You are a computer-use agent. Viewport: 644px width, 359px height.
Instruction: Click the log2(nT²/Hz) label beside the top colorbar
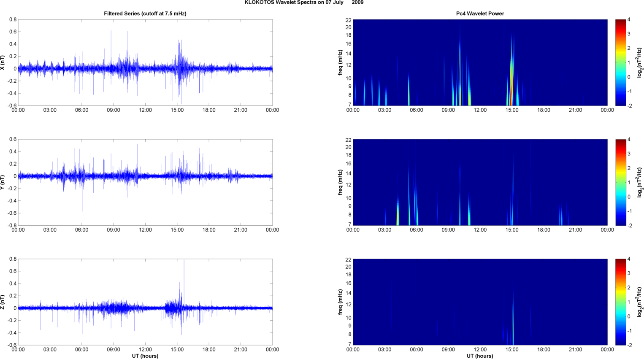point(640,62)
